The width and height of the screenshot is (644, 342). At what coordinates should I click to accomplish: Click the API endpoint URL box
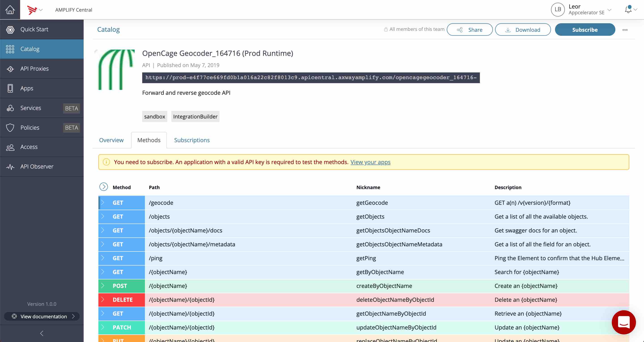point(311,78)
